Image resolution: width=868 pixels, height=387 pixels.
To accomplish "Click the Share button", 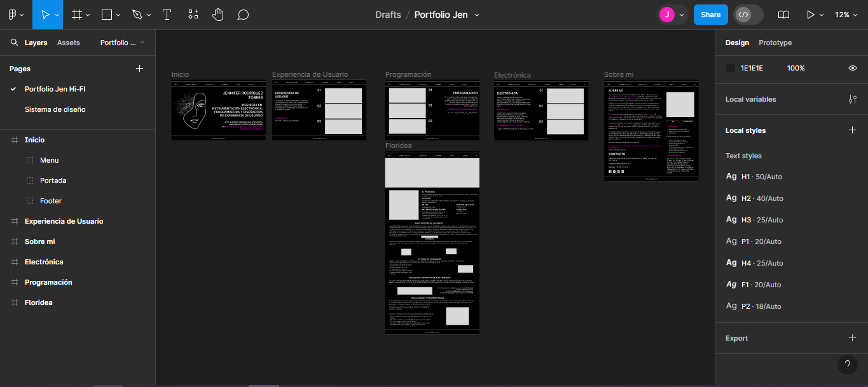I will (x=710, y=14).
